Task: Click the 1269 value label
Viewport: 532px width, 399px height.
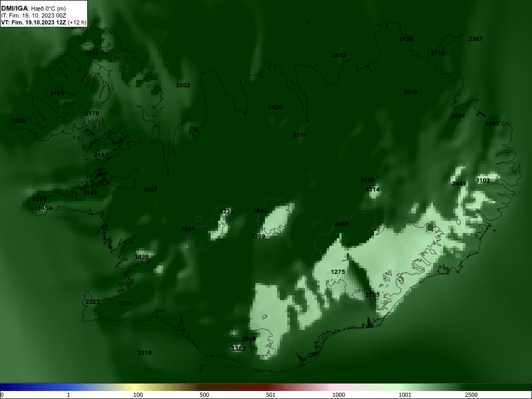Action: 258,236
